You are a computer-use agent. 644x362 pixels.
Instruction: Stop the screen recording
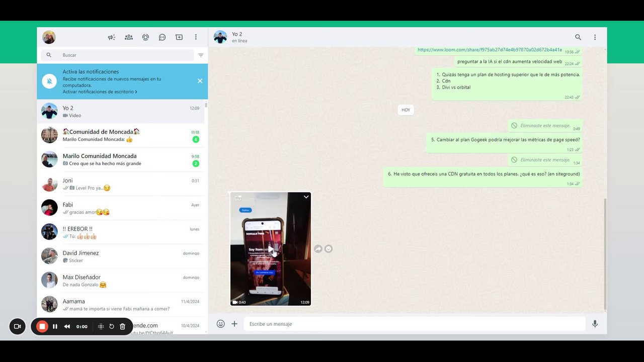[x=42, y=326]
